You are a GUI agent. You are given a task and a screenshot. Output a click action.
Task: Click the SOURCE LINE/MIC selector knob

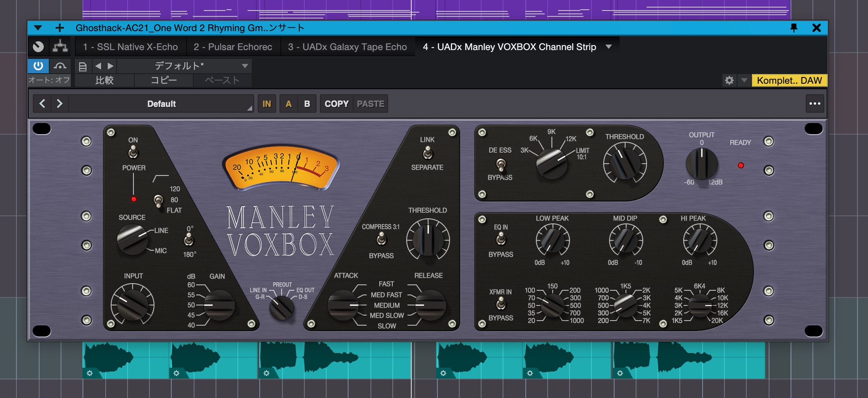pos(132,240)
